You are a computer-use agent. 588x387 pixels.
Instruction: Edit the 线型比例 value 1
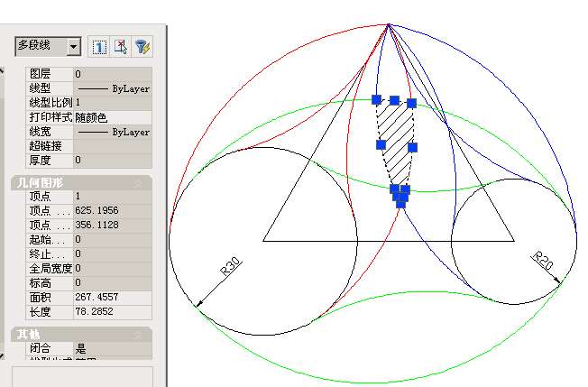(x=113, y=103)
